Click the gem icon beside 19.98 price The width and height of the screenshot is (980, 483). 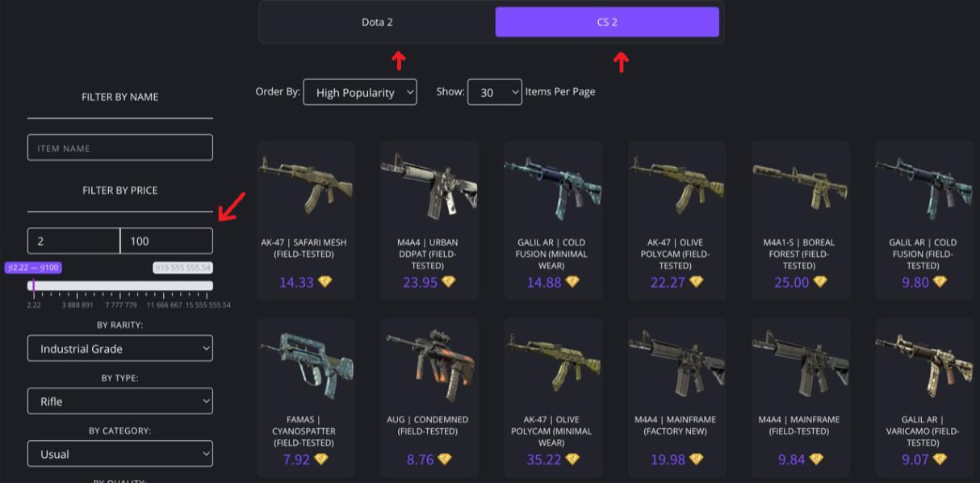[x=697, y=460]
